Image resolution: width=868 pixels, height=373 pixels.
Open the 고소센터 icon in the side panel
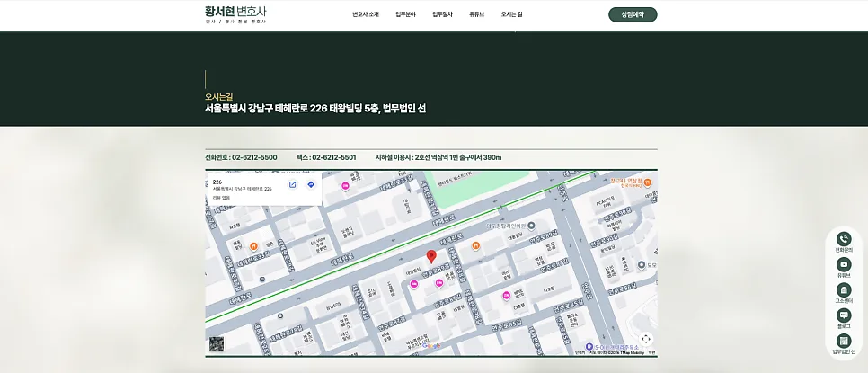click(844, 290)
